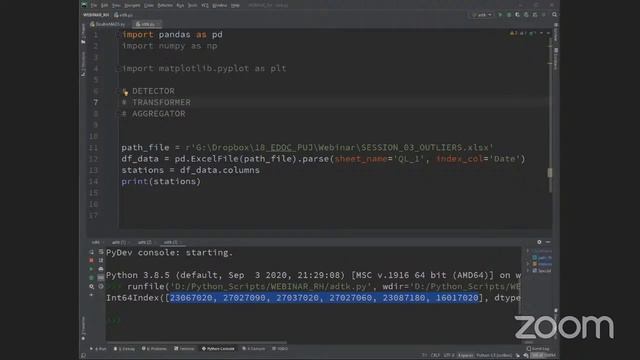Open the Structure tool window from left sidebar
The width and height of the screenshot is (640, 360).
click(x=83, y=64)
